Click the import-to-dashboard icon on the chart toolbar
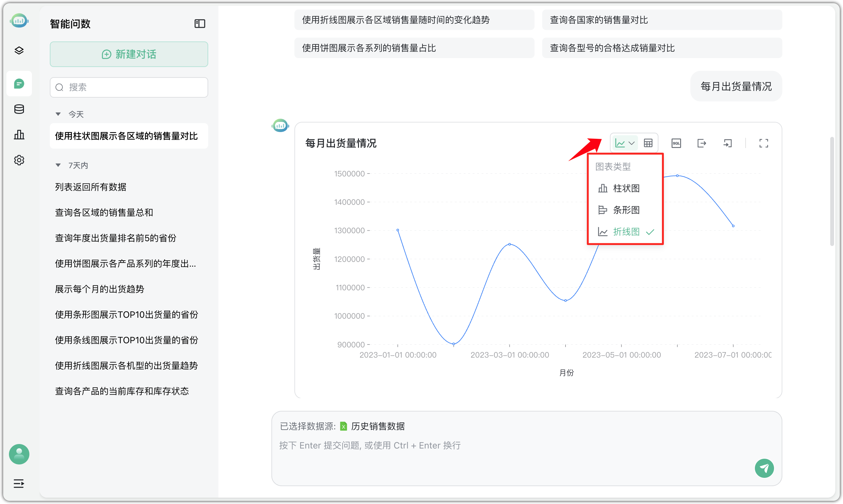 click(727, 143)
